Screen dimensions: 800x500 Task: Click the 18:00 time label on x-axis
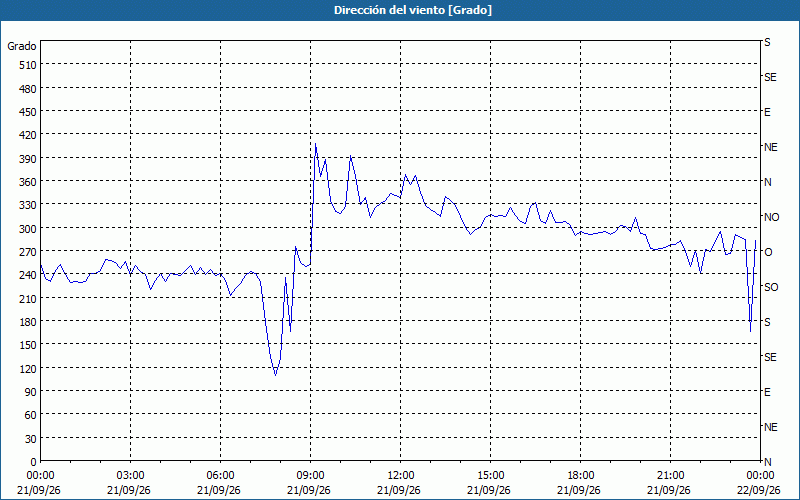tap(580, 476)
